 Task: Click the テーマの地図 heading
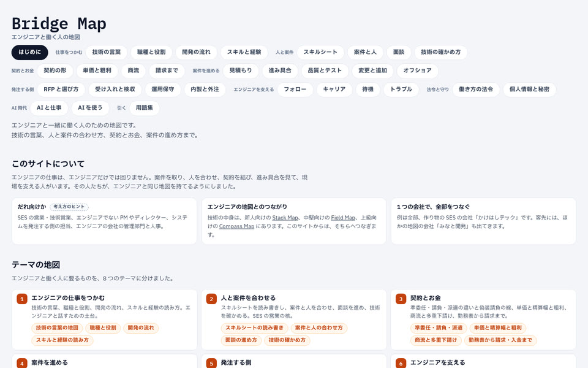pos(36,265)
